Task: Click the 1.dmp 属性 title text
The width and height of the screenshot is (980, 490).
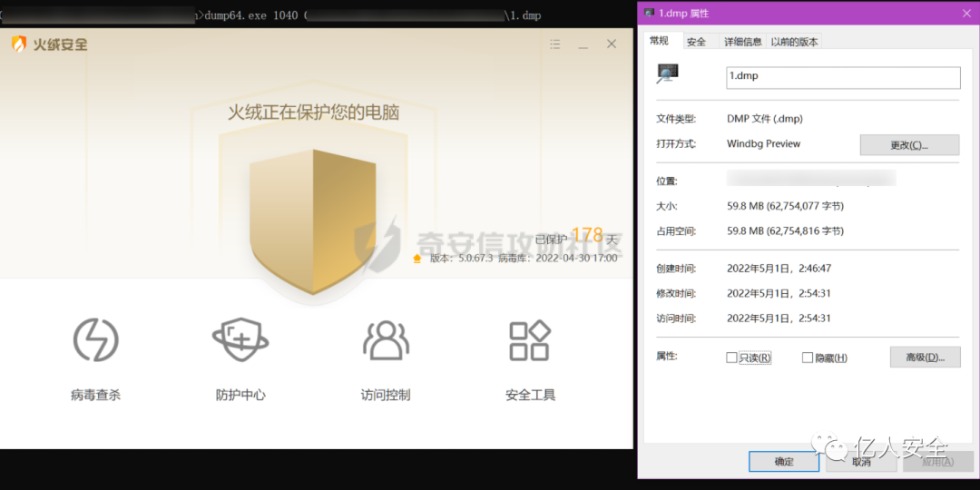Action: click(684, 13)
